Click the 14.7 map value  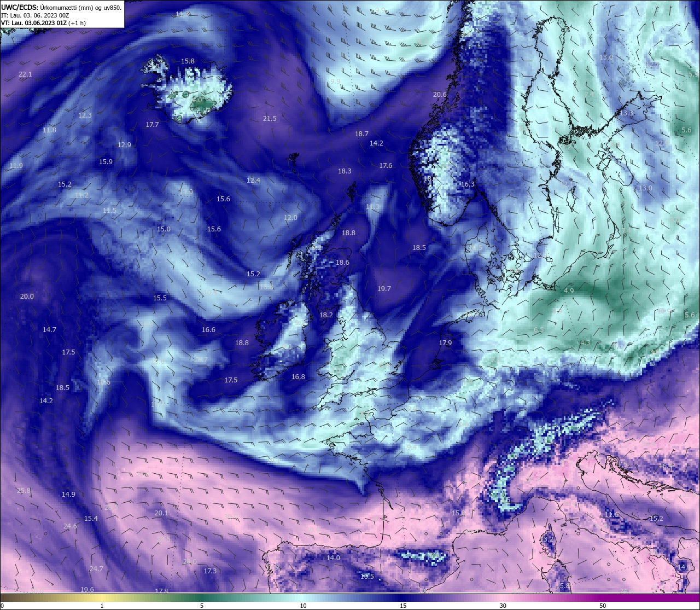click(x=49, y=329)
